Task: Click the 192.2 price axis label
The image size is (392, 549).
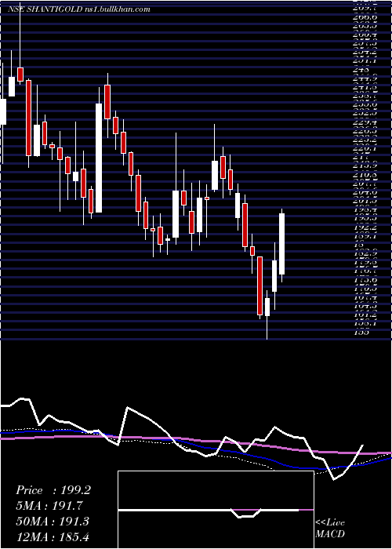Action: (x=365, y=227)
